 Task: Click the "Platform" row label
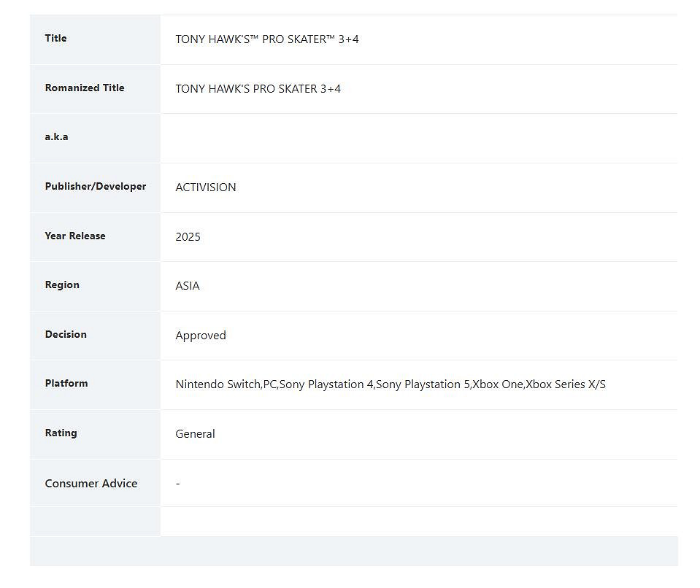(x=66, y=384)
